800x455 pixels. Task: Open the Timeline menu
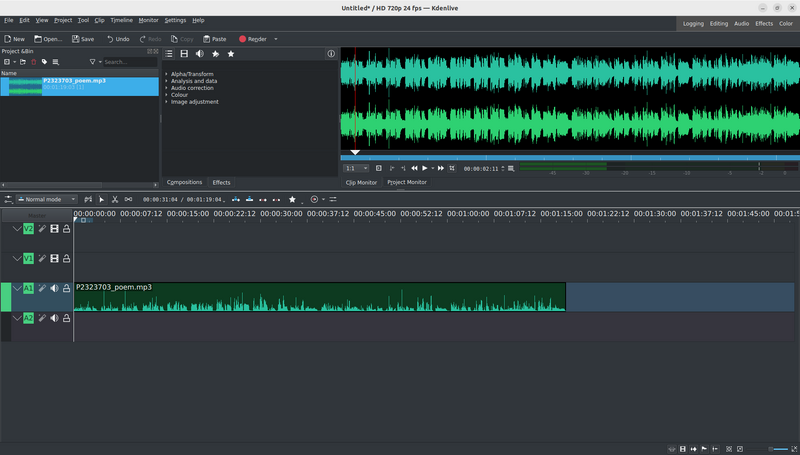(x=121, y=20)
